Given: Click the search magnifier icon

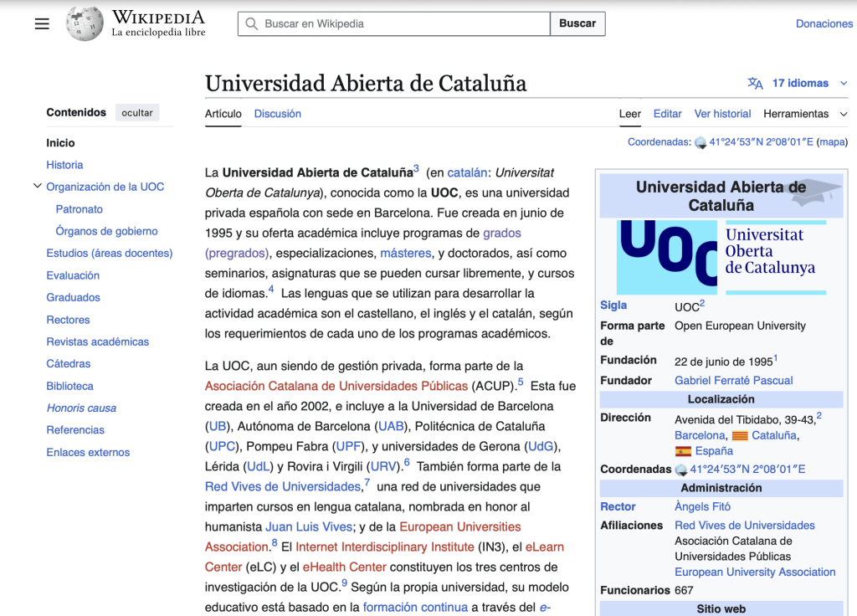Looking at the screenshot, I should click(251, 24).
